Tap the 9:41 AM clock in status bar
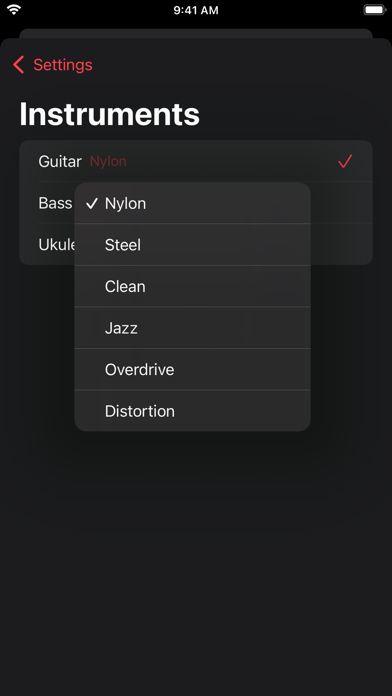The height and width of the screenshot is (696, 392). pos(196,10)
